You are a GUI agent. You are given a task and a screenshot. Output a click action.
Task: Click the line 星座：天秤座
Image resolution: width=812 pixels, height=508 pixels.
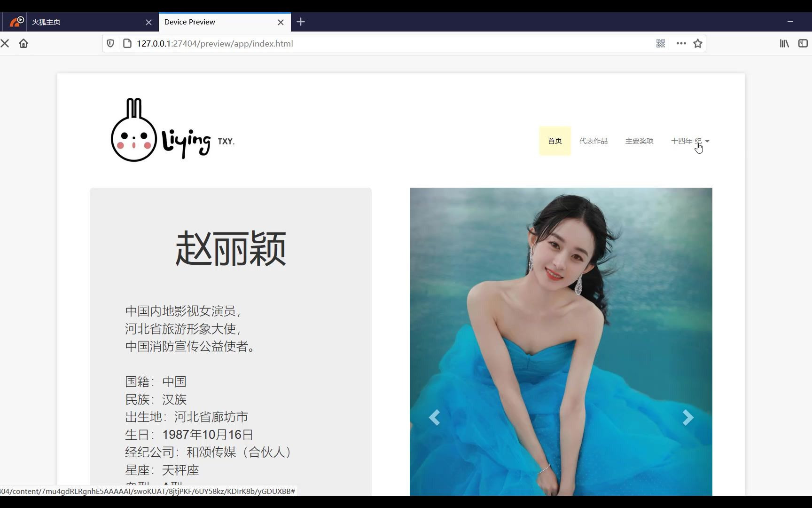click(x=162, y=470)
